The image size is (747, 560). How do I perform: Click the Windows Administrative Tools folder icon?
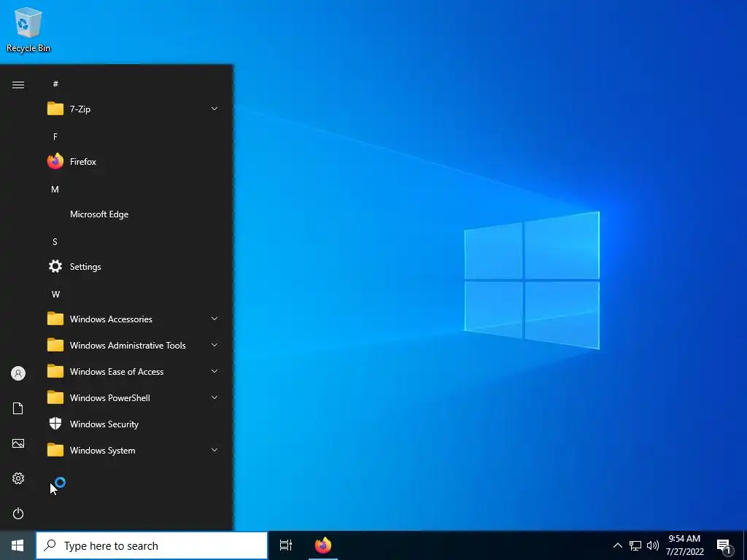(x=55, y=345)
